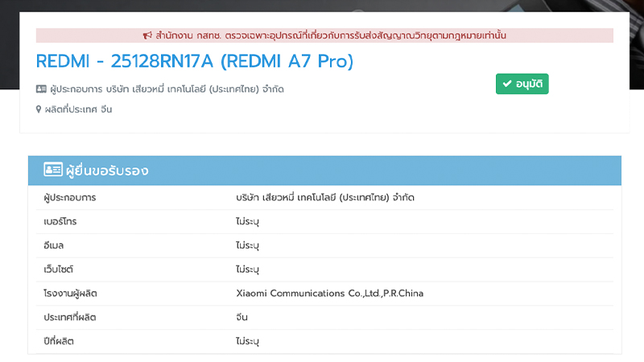Click the ประเทศที่ผลิต row label
This screenshot has width=644, height=362.
pos(70,317)
